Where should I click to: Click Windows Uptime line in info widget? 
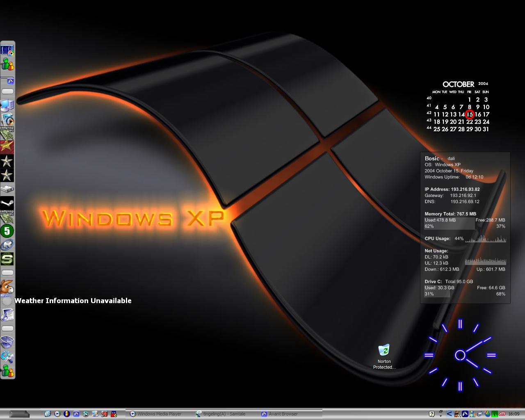click(454, 177)
